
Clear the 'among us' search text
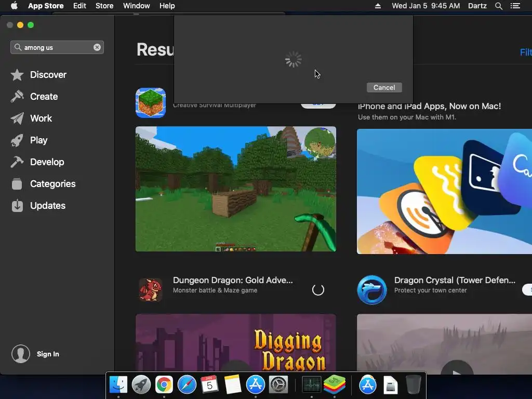click(x=97, y=47)
